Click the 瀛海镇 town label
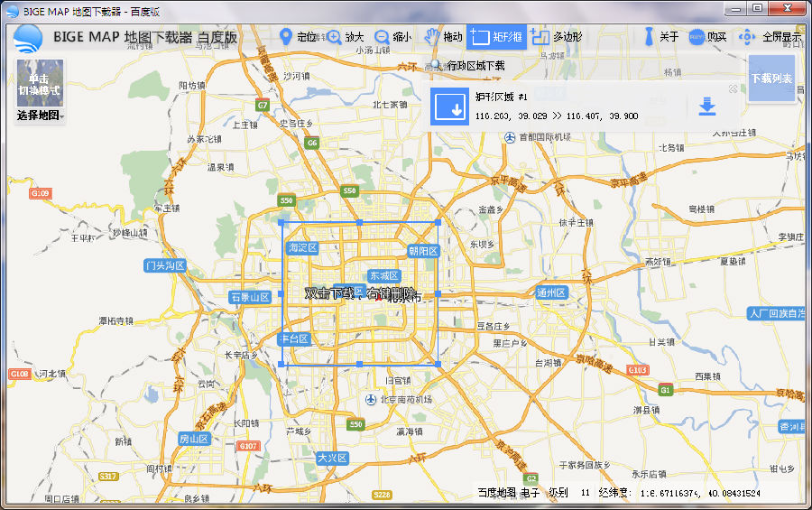 [409, 431]
